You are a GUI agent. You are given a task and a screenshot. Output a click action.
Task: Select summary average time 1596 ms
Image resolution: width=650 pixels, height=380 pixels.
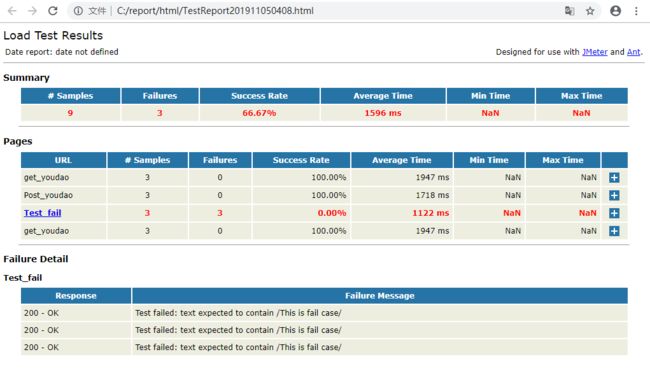tap(383, 113)
